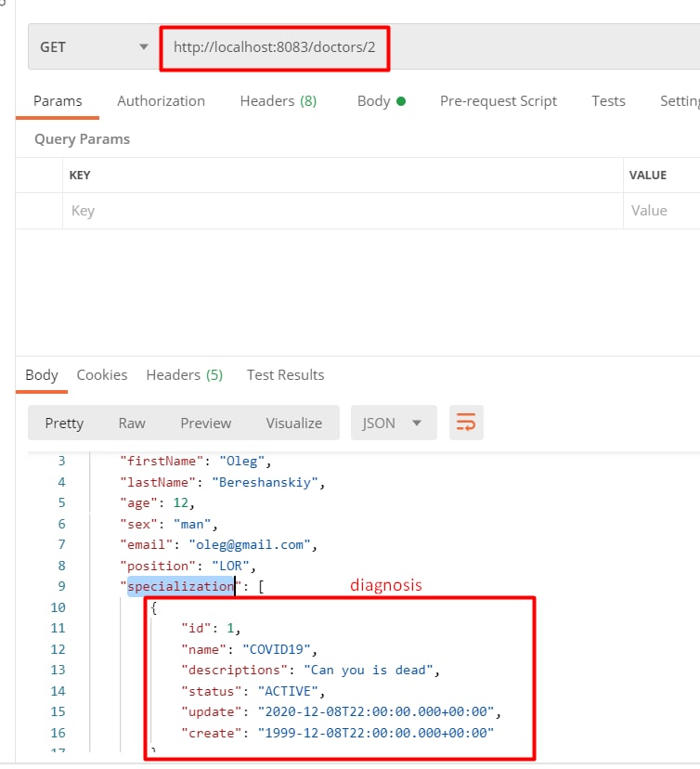
Task: Switch to Raw response view
Action: click(132, 423)
